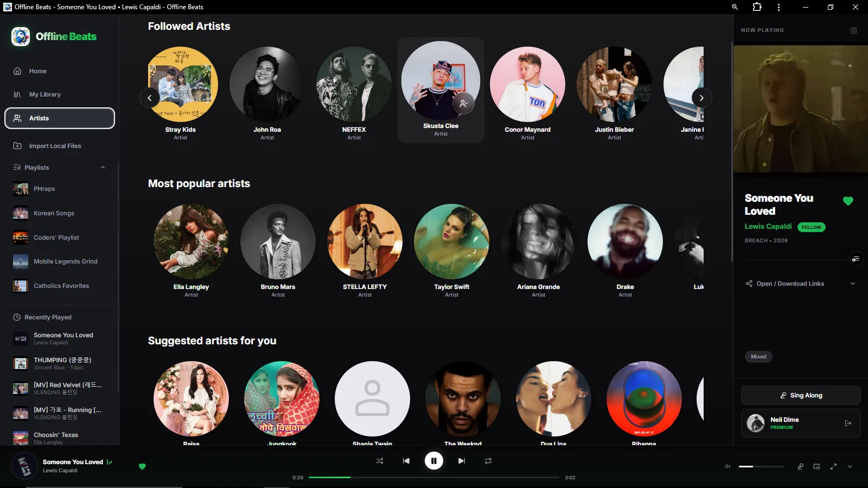Open the search magnifier in title bar
Screen dimensions: 868x488
tap(735, 7)
